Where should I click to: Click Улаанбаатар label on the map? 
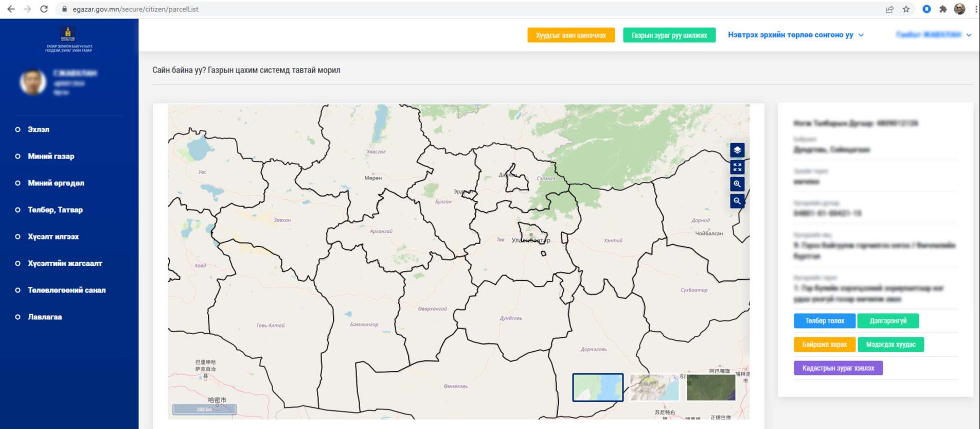(531, 240)
